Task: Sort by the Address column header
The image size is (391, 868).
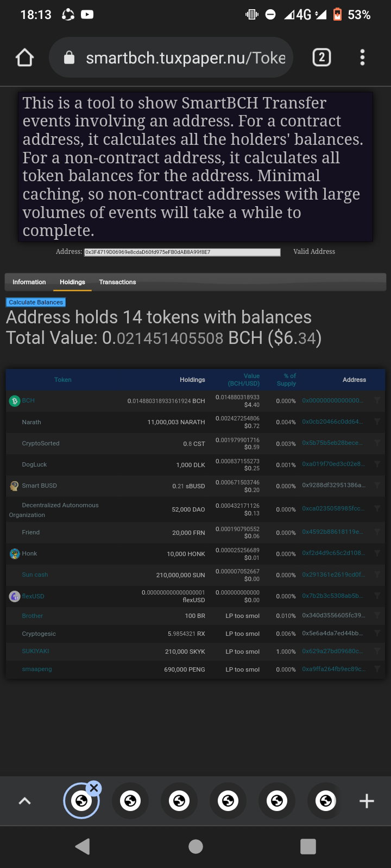Action: tap(354, 380)
